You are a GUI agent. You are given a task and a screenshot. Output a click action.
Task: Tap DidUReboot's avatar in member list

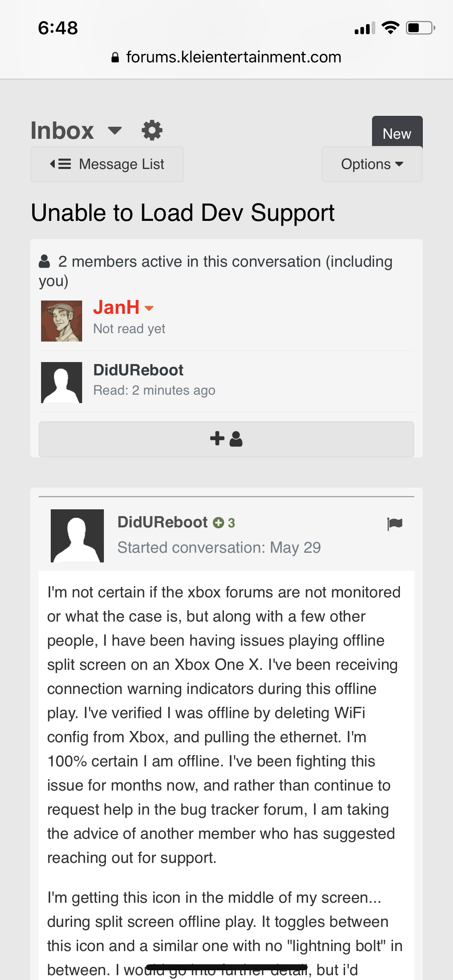coord(62,383)
